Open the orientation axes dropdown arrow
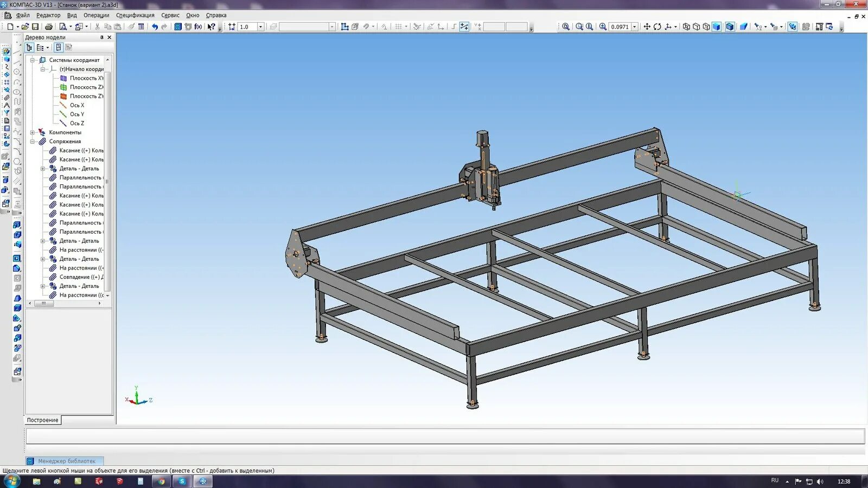The width and height of the screenshot is (868, 488). tap(675, 27)
